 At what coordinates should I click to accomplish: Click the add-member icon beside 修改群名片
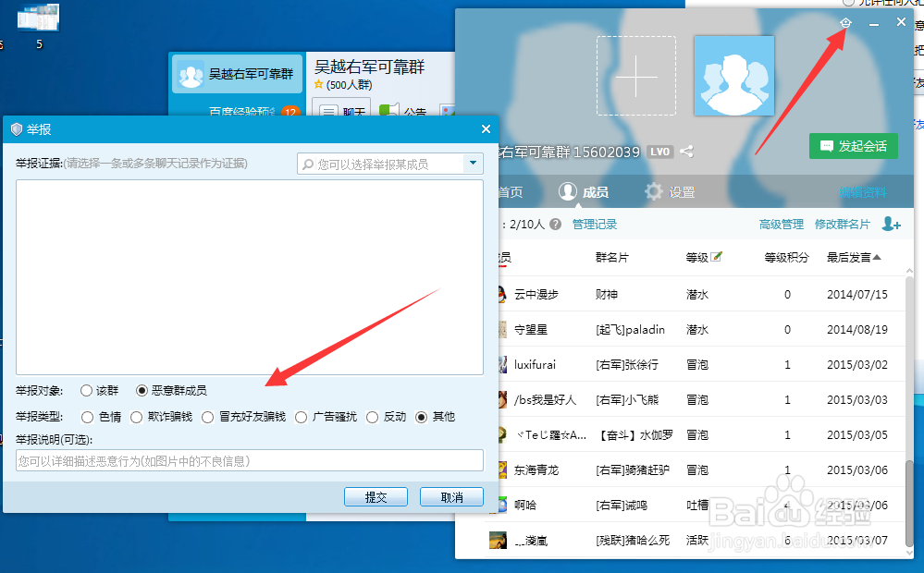click(x=890, y=224)
